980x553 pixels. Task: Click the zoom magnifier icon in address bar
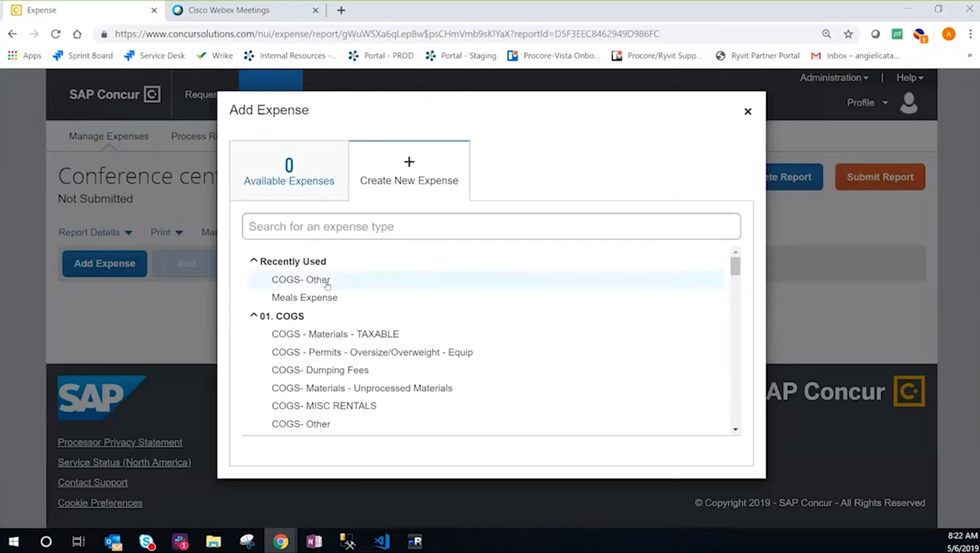coord(827,34)
